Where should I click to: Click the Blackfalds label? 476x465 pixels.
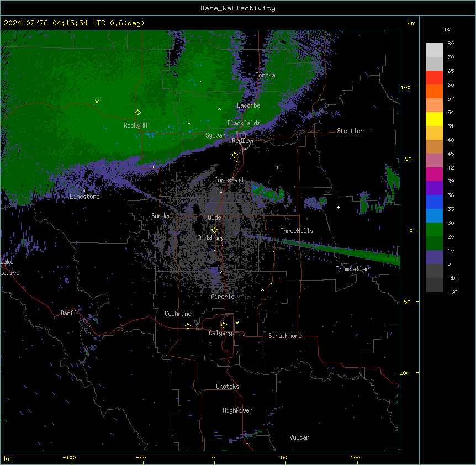click(244, 123)
